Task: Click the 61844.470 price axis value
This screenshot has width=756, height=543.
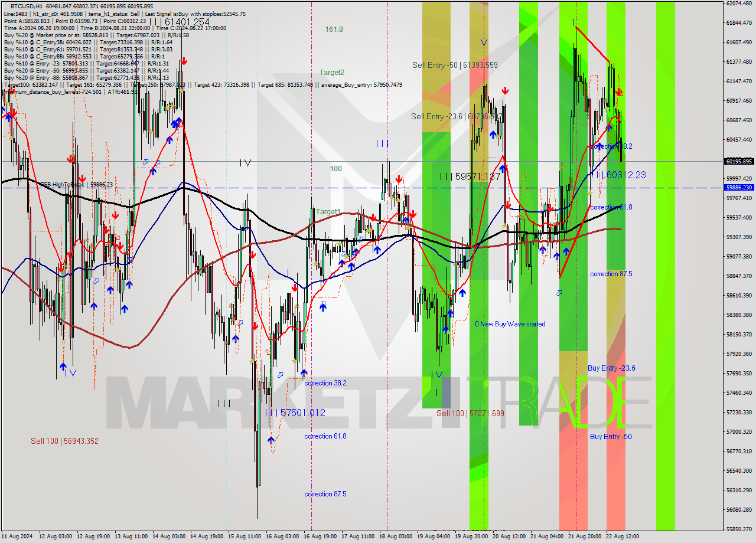Action: (739, 23)
